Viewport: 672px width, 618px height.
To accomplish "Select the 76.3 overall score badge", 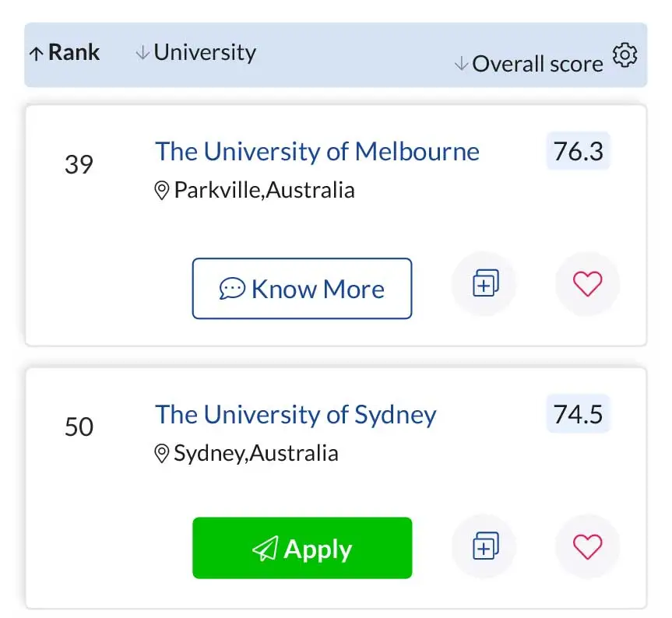I will (x=578, y=151).
